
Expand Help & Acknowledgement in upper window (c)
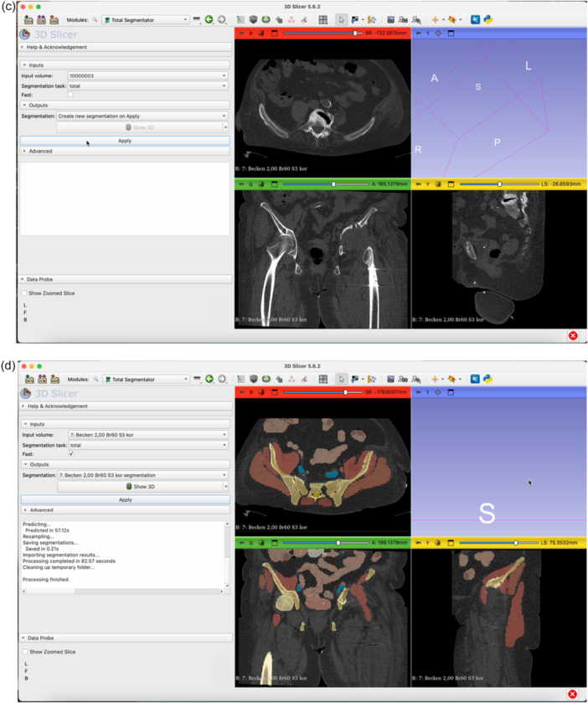(x=126, y=47)
